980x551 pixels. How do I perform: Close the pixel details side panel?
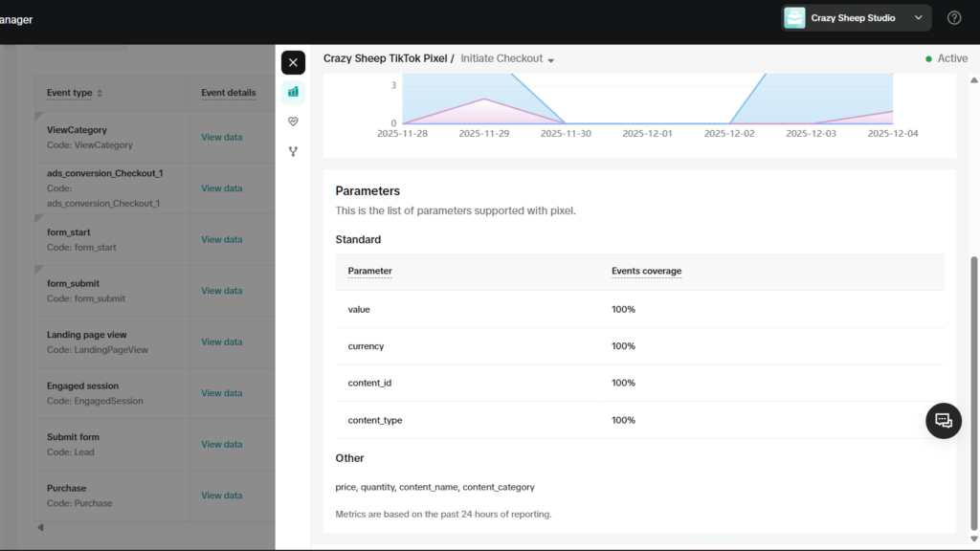(x=293, y=63)
